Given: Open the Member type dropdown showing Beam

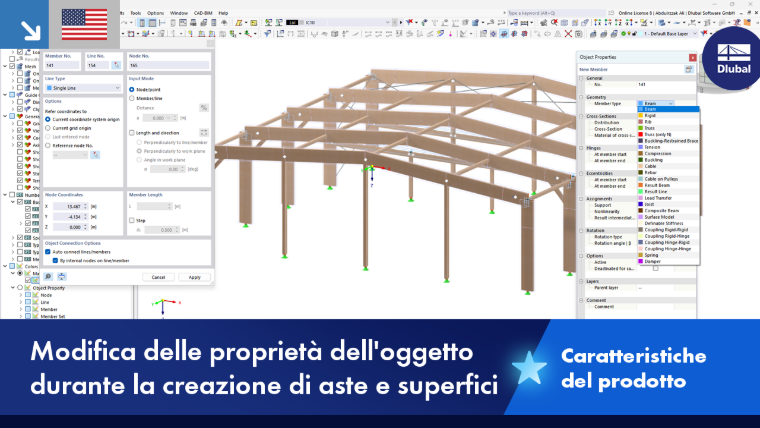Looking at the screenshot, I should (656, 103).
